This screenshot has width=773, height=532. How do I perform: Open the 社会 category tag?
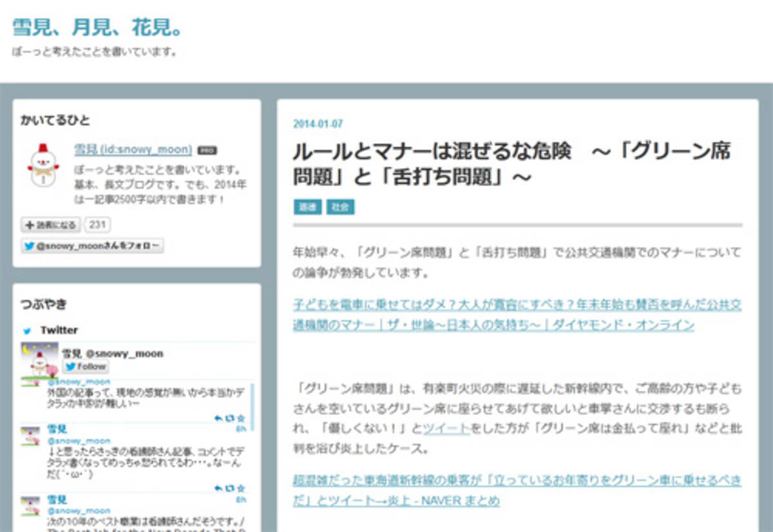[340, 207]
